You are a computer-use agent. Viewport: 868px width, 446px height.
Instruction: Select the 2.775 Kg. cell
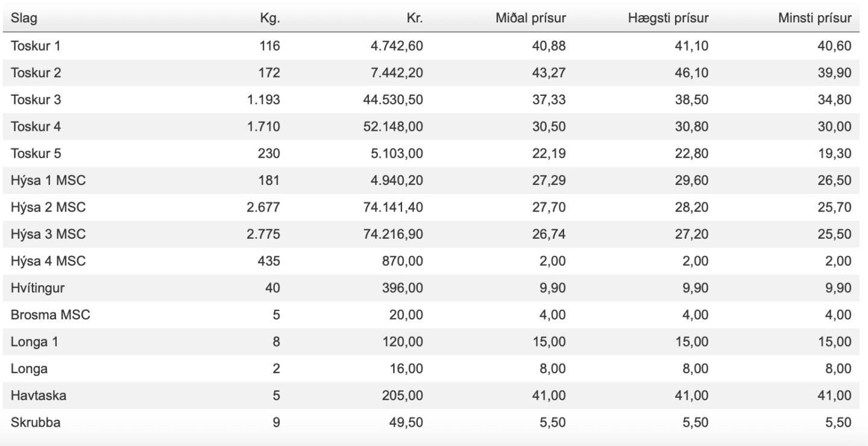[x=264, y=236]
